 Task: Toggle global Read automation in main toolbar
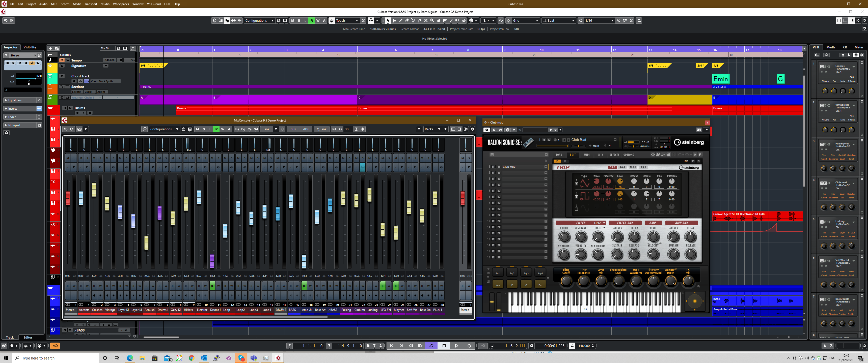312,20
